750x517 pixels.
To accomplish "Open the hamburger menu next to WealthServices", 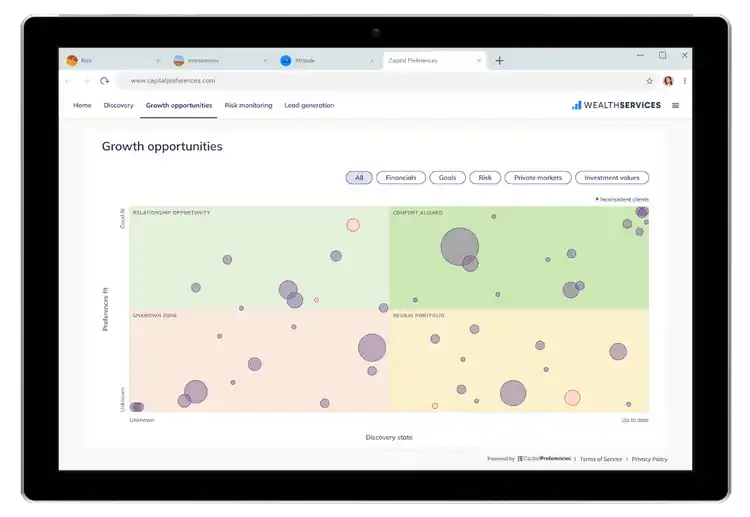I will [x=675, y=105].
